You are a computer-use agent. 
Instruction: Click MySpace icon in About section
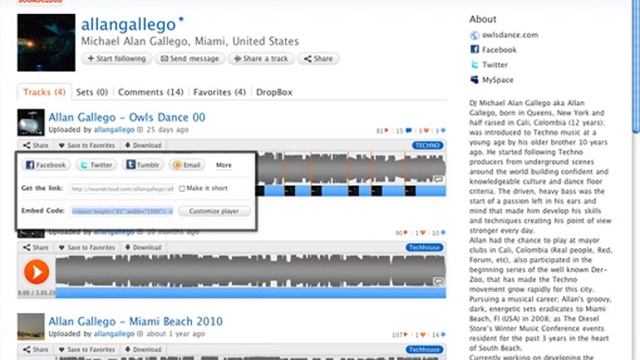pyautogui.click(x=474, y=80)
